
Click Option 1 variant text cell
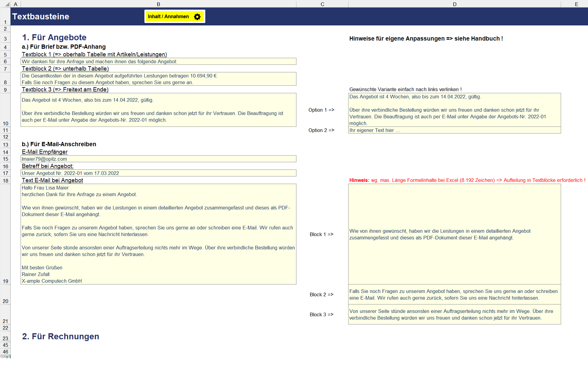[x=454, y=110]
